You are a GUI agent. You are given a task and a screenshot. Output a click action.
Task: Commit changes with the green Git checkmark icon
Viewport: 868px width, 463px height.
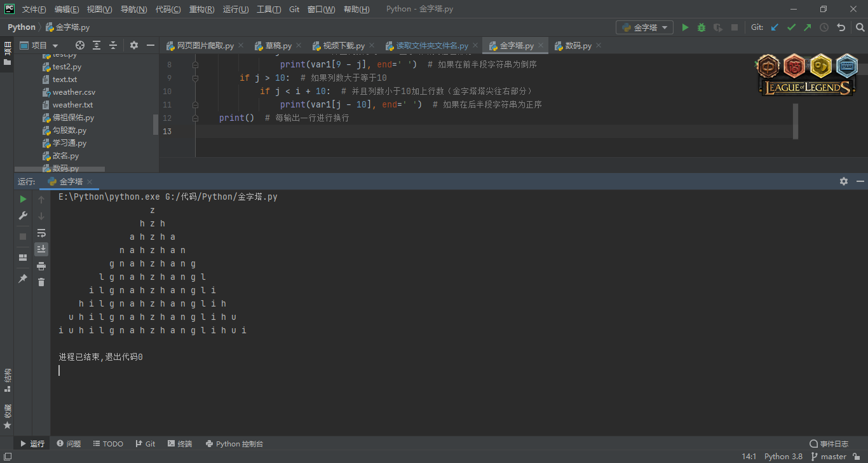[791, 27]
